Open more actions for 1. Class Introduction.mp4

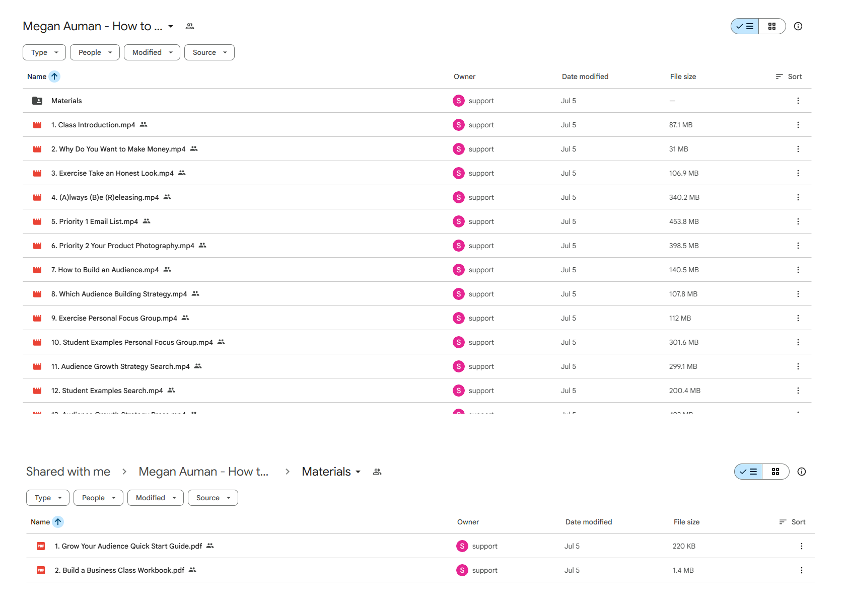[x=798, y=125]
